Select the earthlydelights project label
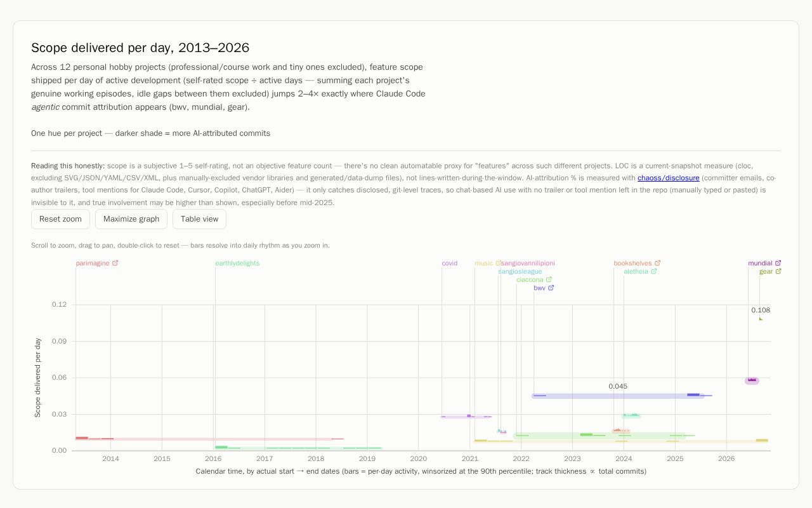 click(x=237, y=263)
